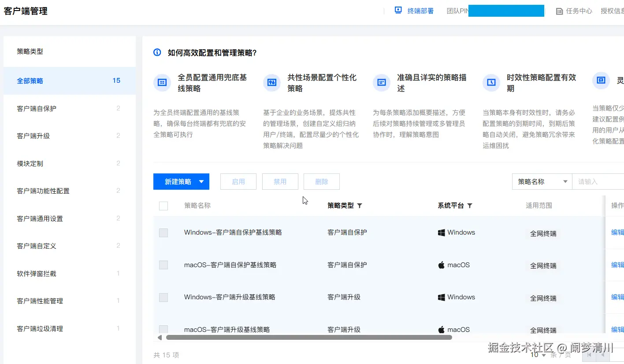This screenshot has width=624, height=364.
Task: Select 软件弹窗拦截 category
Action: coord(70,274)
